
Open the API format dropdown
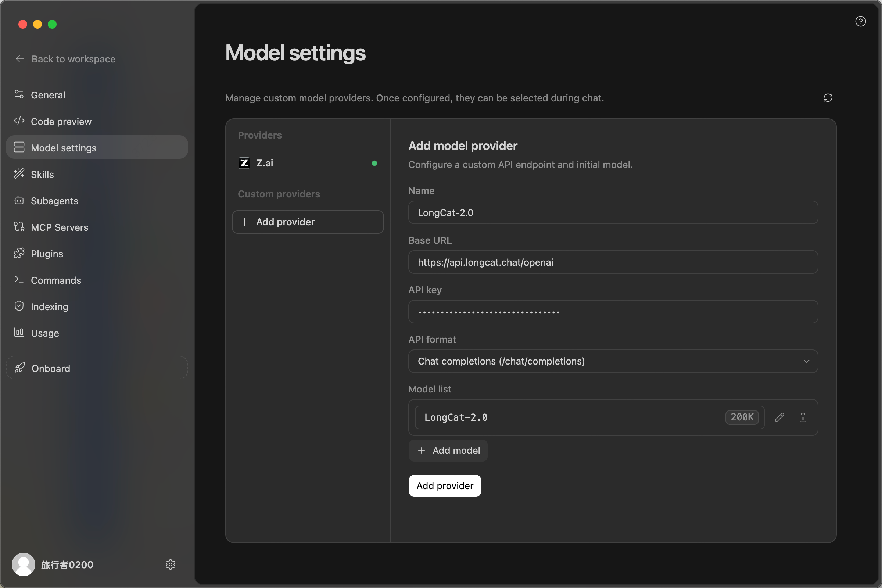click(x=613, y=361)
